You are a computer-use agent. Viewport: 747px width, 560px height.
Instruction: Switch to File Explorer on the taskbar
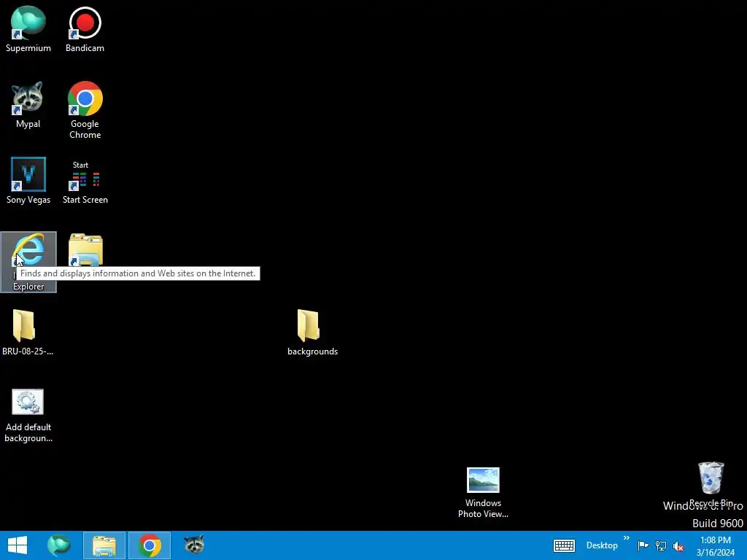pyautogui.click(x=104, y=545)
